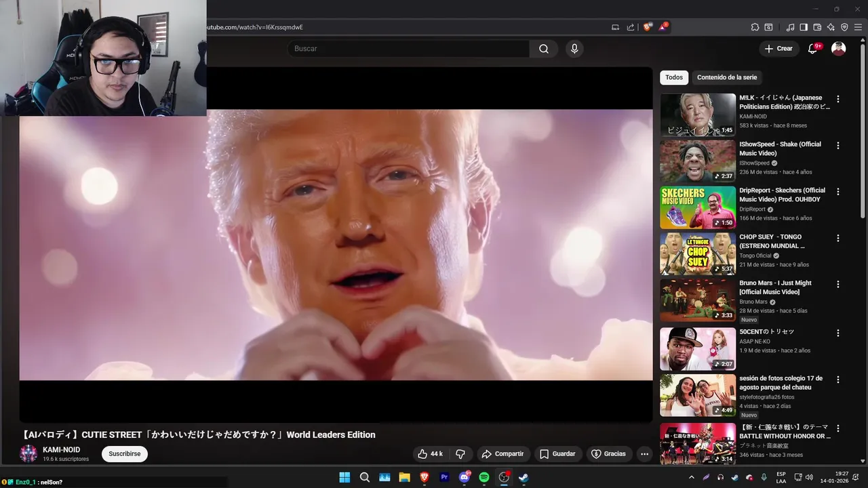This screenshot has height=488, width=868.
Task: Click the Guardar button
Action: [557, 454]
